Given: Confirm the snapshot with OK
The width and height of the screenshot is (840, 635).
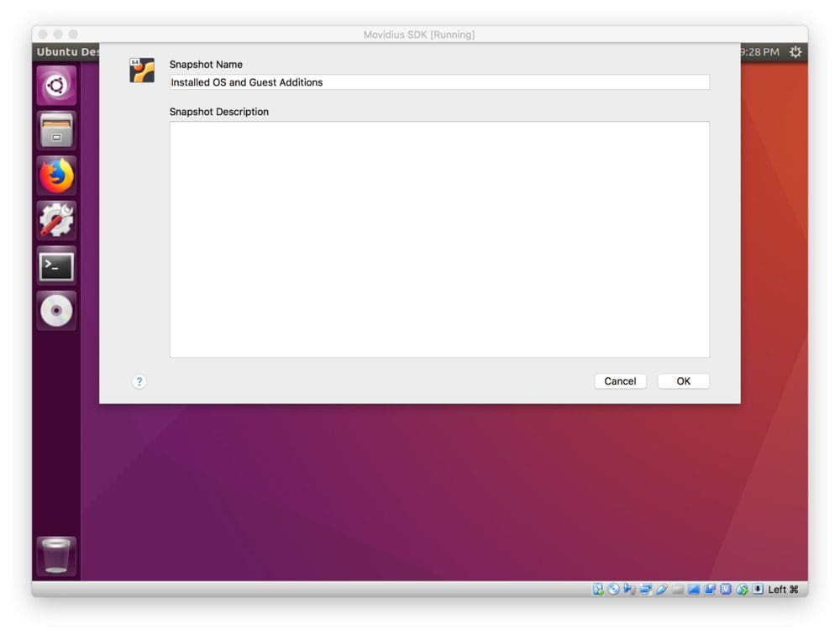Looking at the screenshot, I should coord(683,381).
